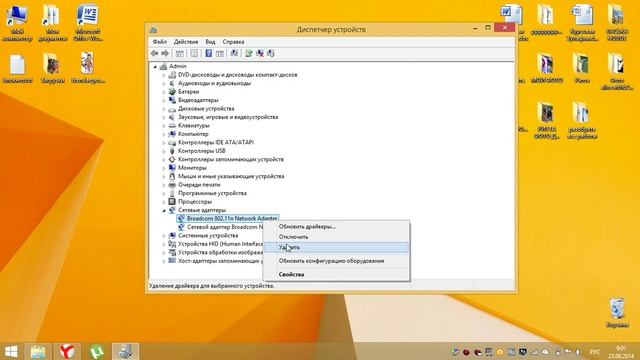Click the Мониторы monitor icon
The height and width of the screenshot is (360, 640).
pos(172,168)
